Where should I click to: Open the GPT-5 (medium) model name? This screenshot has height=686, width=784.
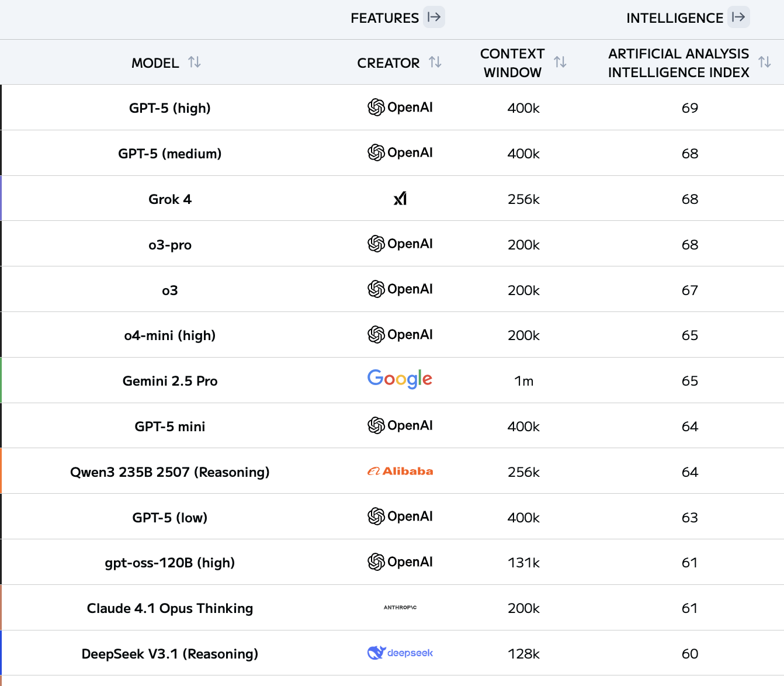170,154
